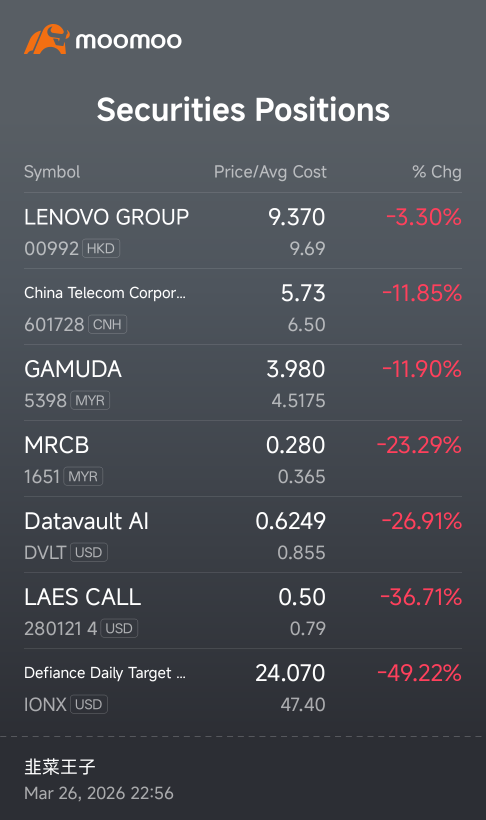
Task: Sort by Price/Avg Cost column header
Action: point(270,172)
